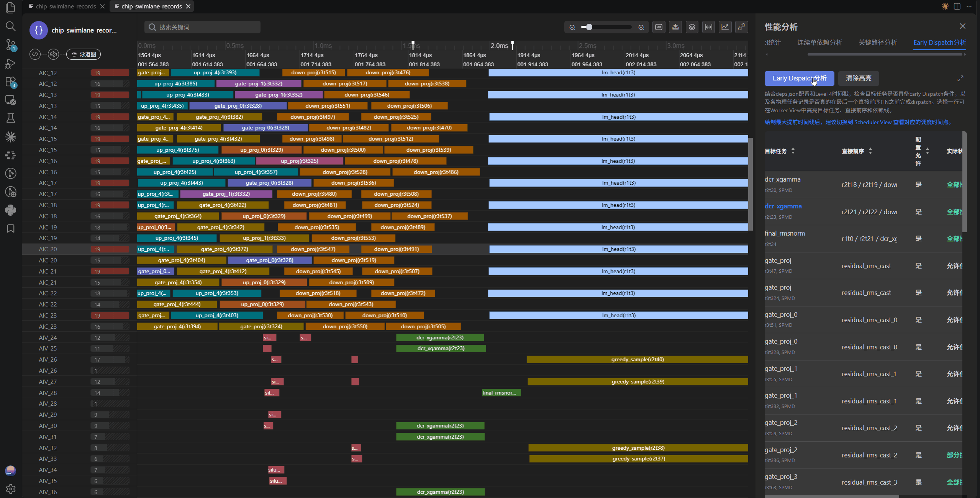Click the circular loop view icon
The height and width of the screenshot is (498, 980).
click(x=53, y=54)
